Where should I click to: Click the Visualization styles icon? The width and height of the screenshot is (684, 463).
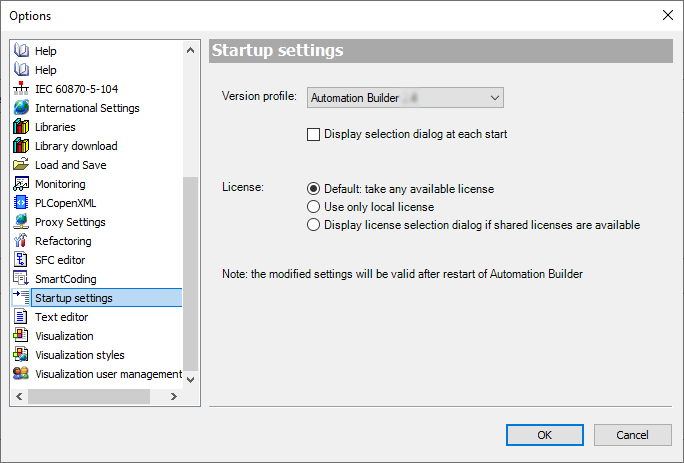click(x=21, y=354)
